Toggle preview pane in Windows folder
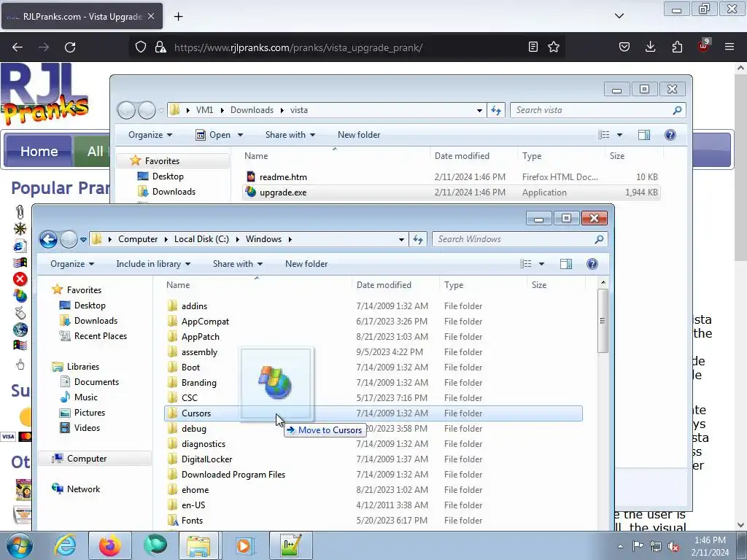747x560 pixels. 566,264
